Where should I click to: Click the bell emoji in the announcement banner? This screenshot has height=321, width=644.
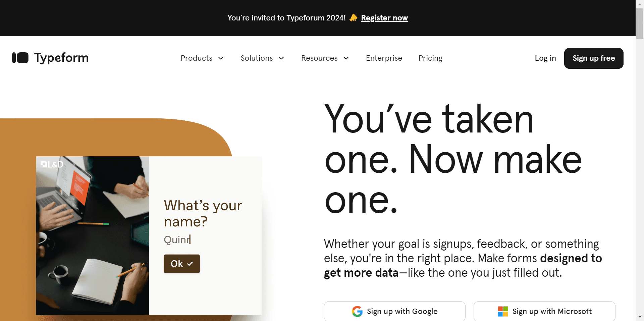pyautogui.click(x=353, y=18)
